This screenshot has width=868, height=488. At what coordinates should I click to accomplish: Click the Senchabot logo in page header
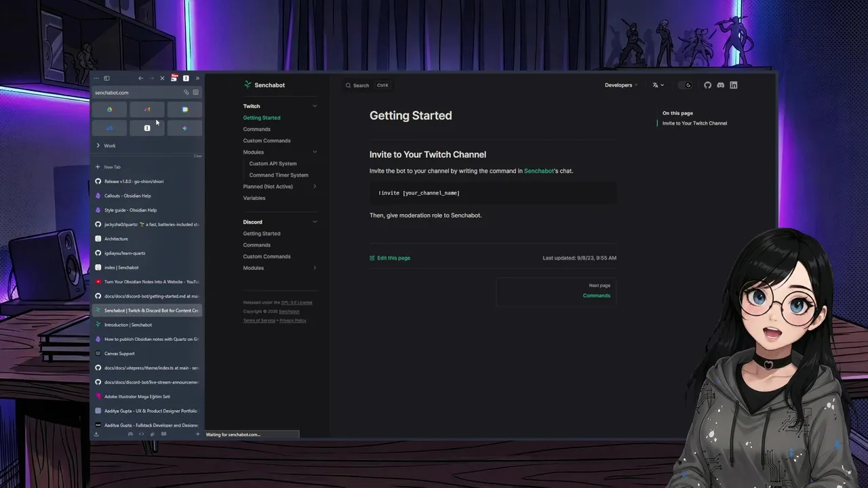pos(264,85)
